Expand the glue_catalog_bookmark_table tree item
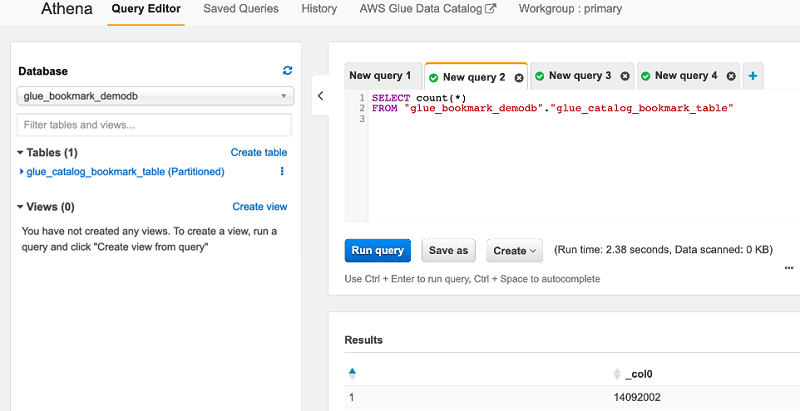 click(22, 172)
